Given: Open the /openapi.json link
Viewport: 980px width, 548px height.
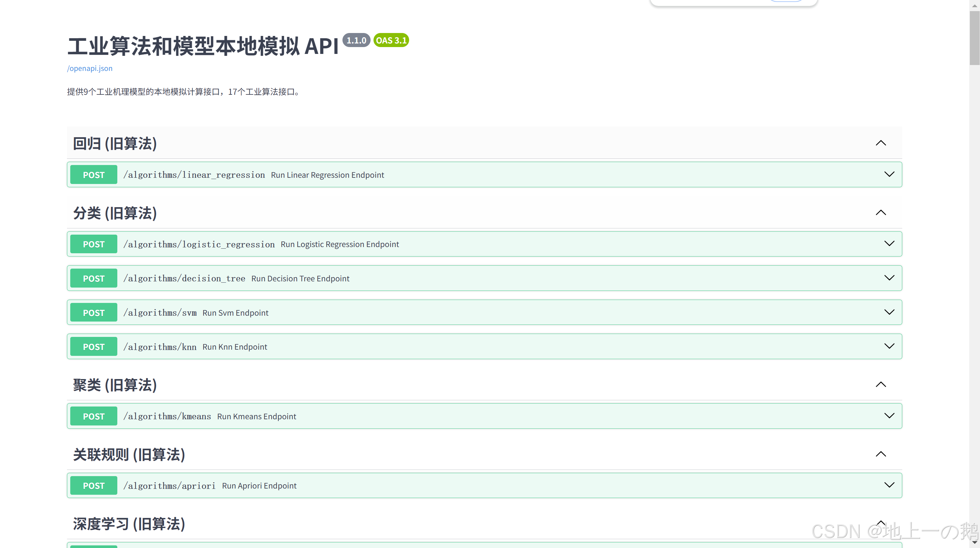Looking at the screenshot, I should pyautogui.click(x=90, y=68).
